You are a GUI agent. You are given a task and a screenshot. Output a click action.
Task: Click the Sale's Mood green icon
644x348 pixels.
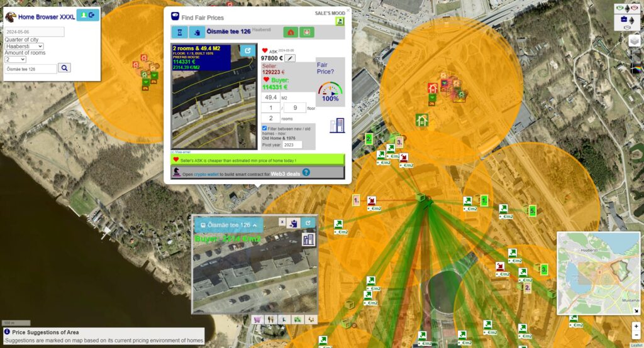click(x=340, y=21)
